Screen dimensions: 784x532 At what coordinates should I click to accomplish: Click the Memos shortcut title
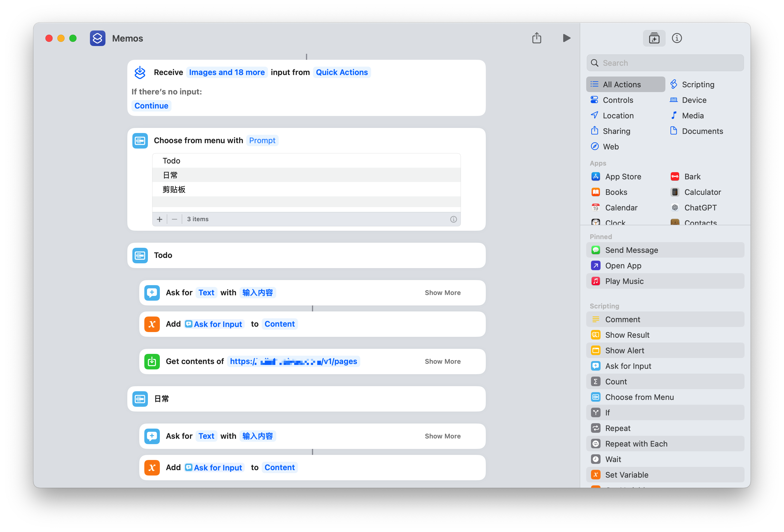(127, 39)
